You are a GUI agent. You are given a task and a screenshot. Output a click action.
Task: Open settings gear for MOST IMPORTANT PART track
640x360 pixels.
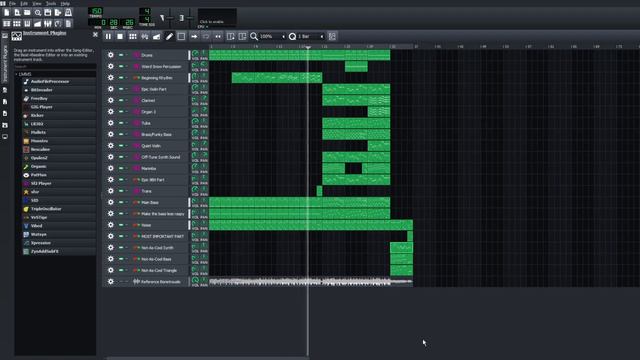111,236
